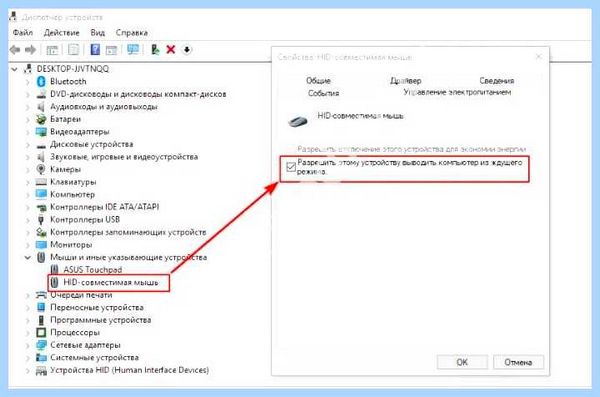Screen dimensions: 600x397
Task: Confirm with the OK button
Action: click(462, 362)
